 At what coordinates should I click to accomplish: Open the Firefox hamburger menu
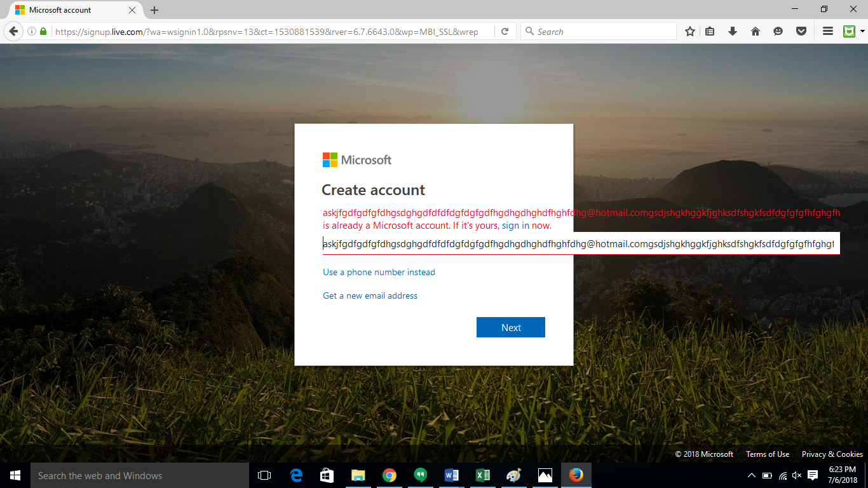[827, 30]
